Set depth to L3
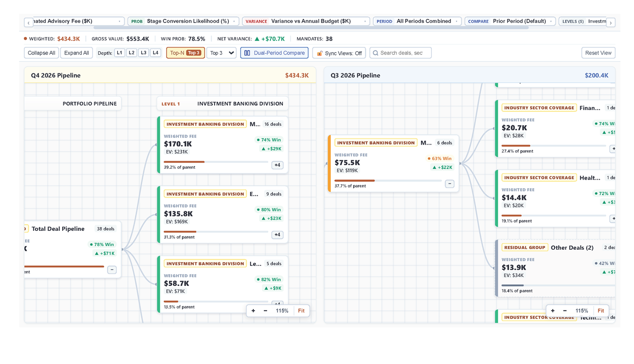 (144, 53)
